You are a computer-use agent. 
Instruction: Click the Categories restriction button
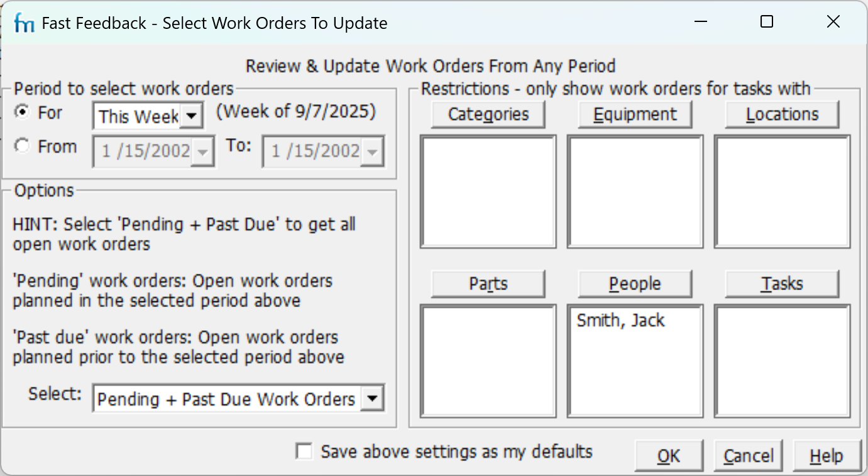click(x=488, y=115)
